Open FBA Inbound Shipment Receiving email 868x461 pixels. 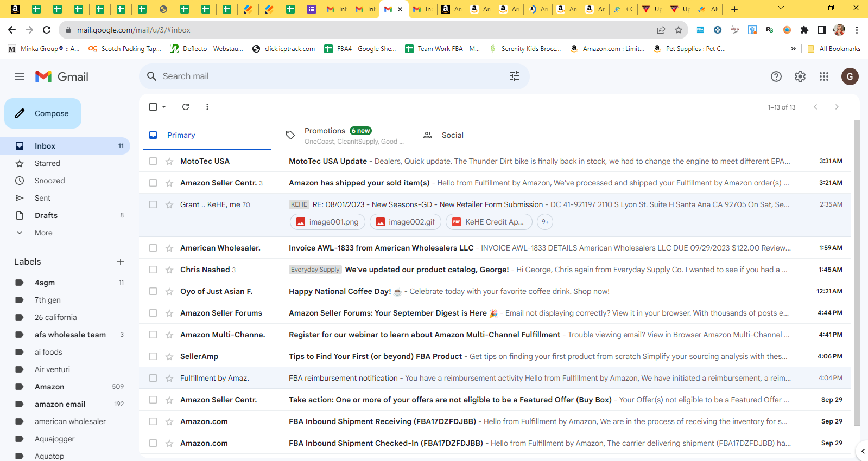coord(495,421)
